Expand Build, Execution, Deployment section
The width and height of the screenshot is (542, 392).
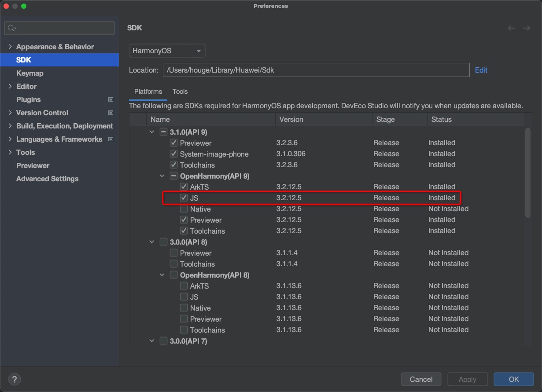click(10, 126)
